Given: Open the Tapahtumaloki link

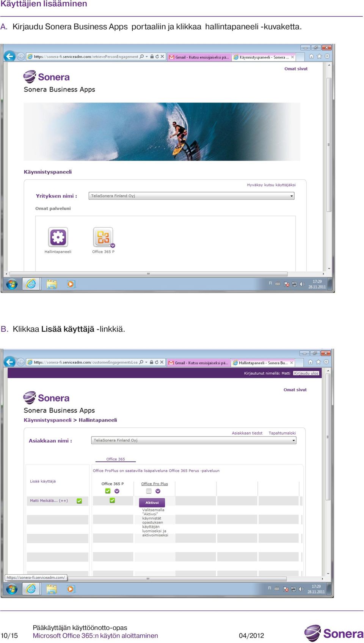Looking at the screenshot, I should [x=282, y=433].
